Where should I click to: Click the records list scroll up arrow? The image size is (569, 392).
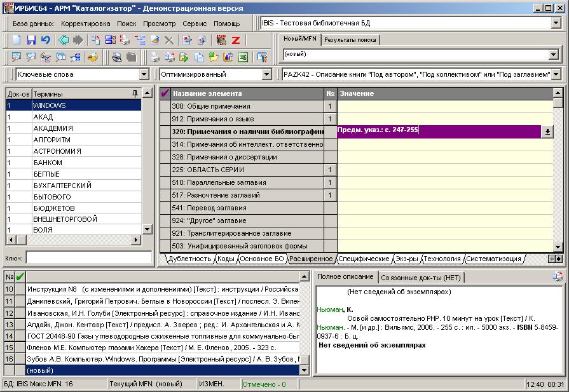pyautogui.click(x=304, y=276)
